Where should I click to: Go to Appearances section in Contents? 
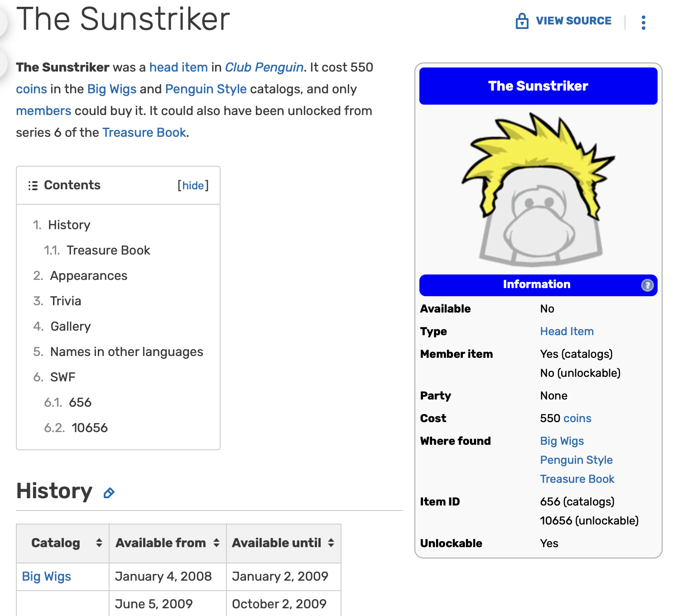(x=89, y=276)
